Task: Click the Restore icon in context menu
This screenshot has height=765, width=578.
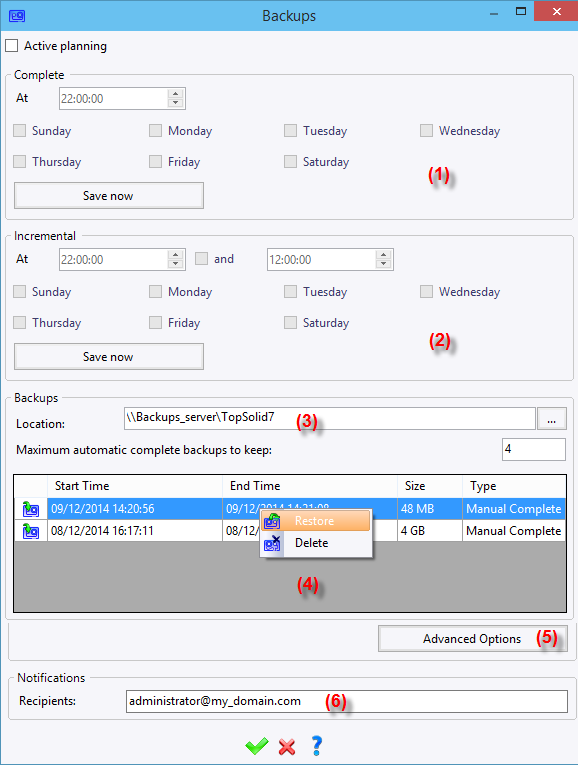Action: point(272,521)
